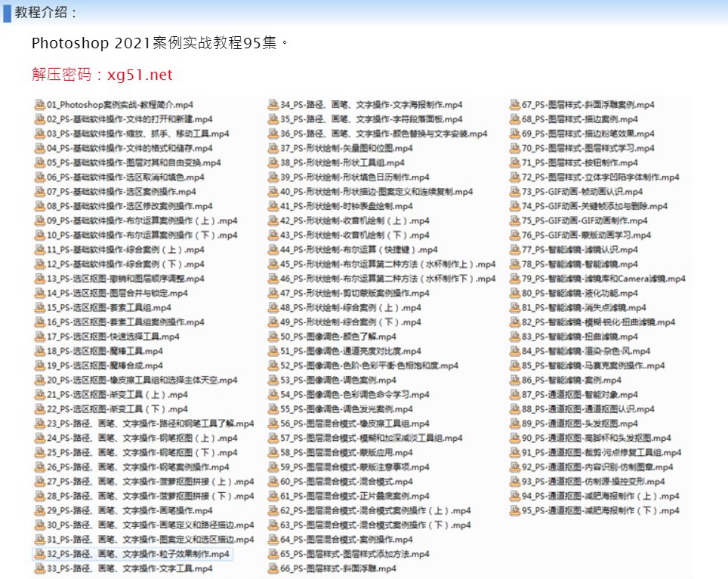Select file name 53_PS-图像调色-调色案例.mp4
This screenshot has width=728, height=579.
(338, 380)
